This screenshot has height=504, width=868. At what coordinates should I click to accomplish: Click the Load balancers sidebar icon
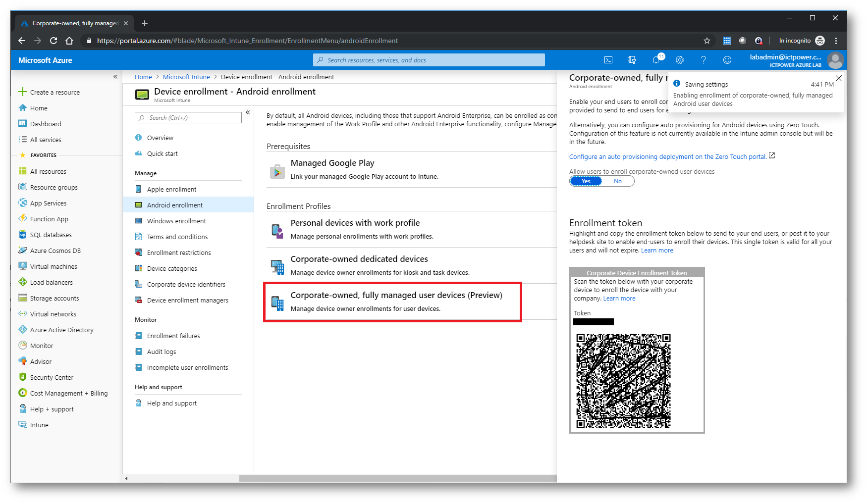pos(23,282)
